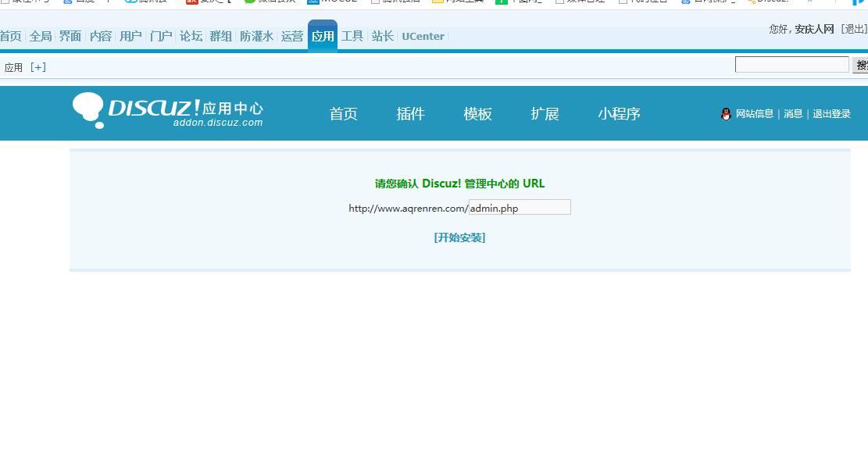Open the 工具 admin menu

point(352,37)
